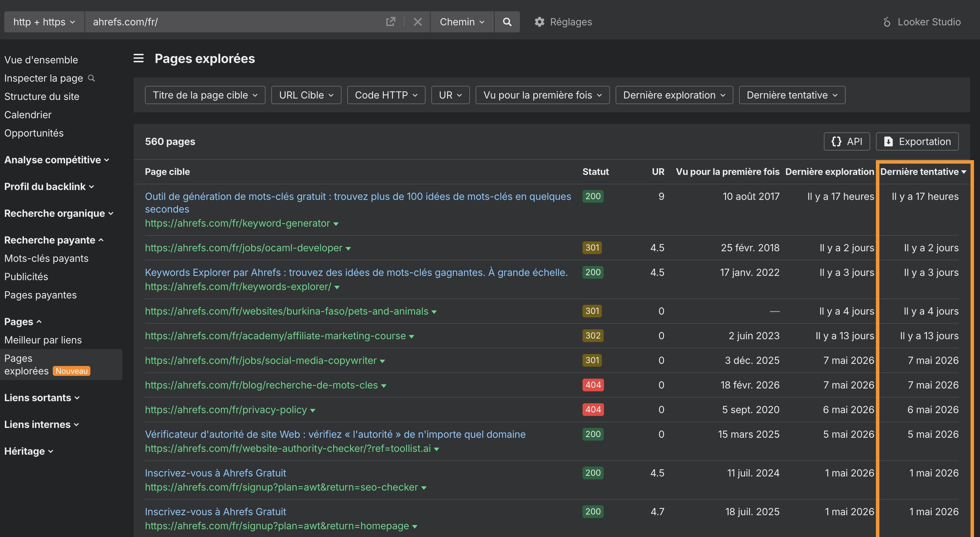Expand Analyse compétitive sidebar section
The width and height of the screenshot is (980, 537).
point(57,160)
